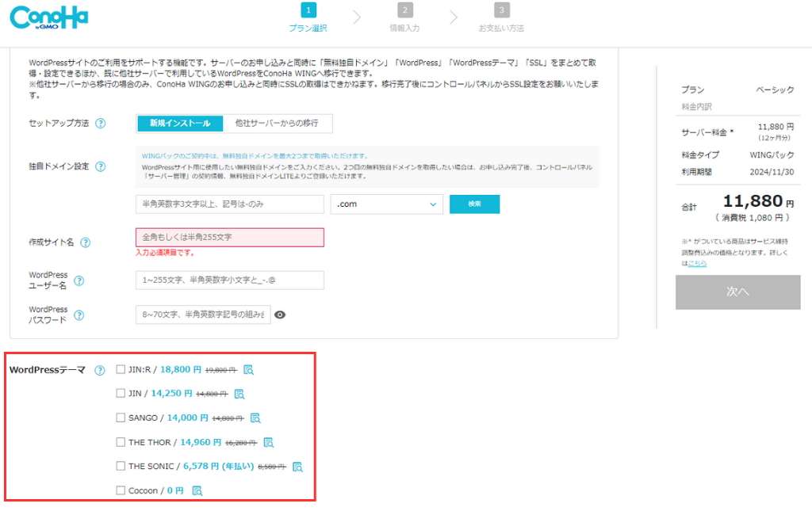Check the SANGO theme checkbox
The width and height of the screenshot is (812, 511).
coord(121,418)
